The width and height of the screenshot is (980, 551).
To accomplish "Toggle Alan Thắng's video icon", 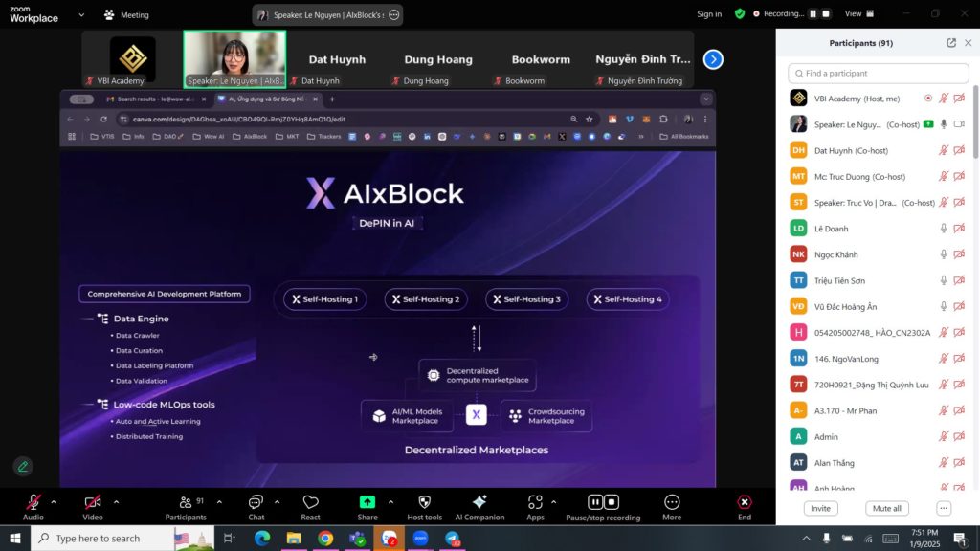I will point(959,462).
